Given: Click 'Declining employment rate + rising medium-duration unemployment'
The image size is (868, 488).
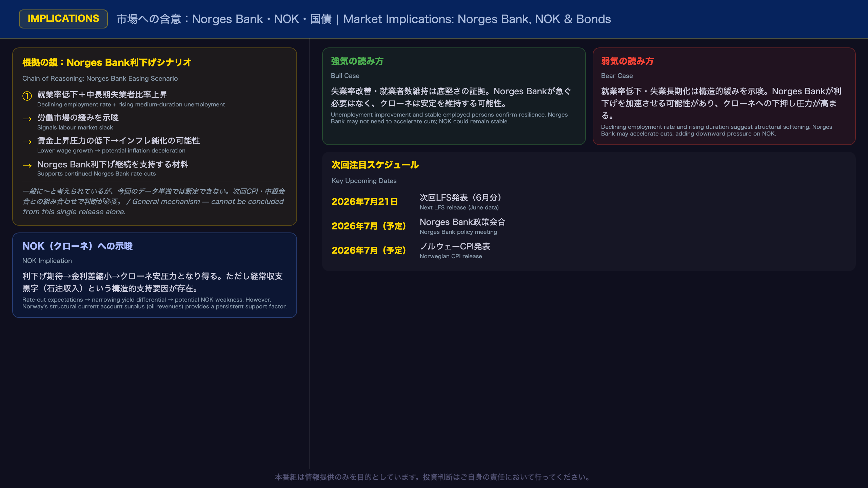Looking at the screenshot, I should click(x=131, y=104).
